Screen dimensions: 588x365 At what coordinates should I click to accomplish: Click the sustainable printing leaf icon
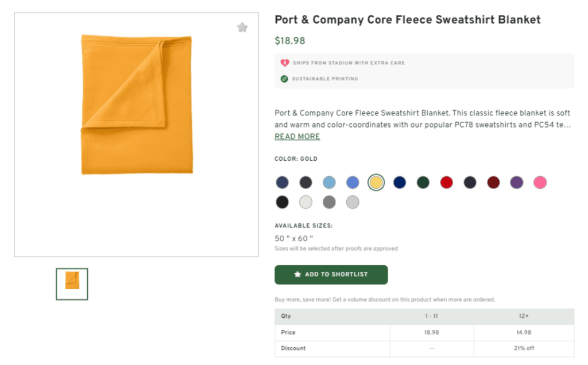pos(284,79)
